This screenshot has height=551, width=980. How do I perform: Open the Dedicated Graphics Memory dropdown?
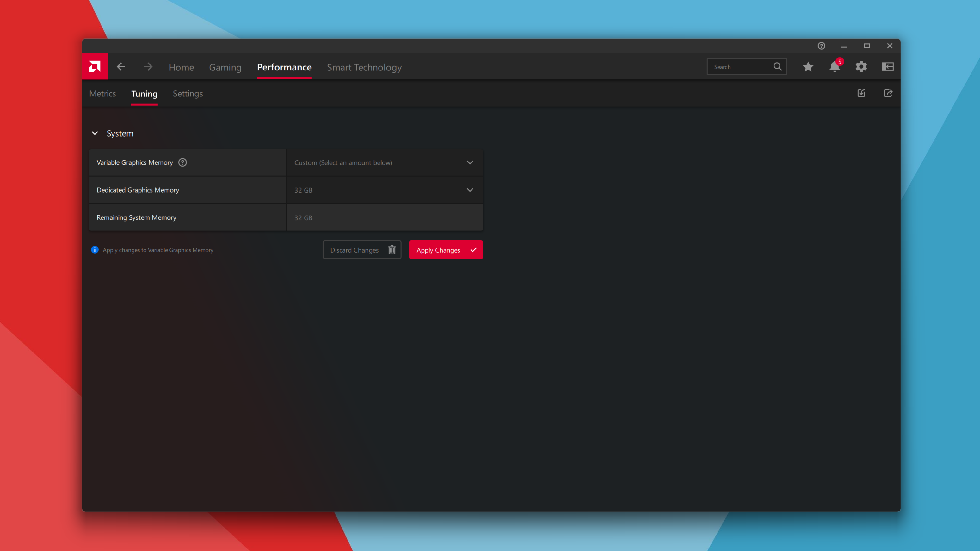point(384,190)
